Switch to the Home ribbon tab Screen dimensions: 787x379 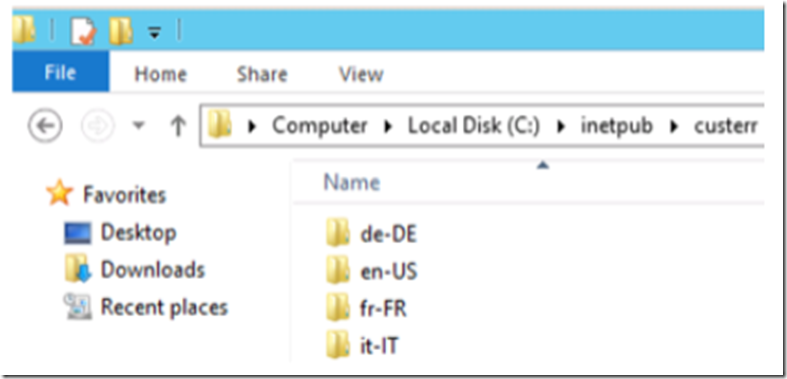[161, 75]
